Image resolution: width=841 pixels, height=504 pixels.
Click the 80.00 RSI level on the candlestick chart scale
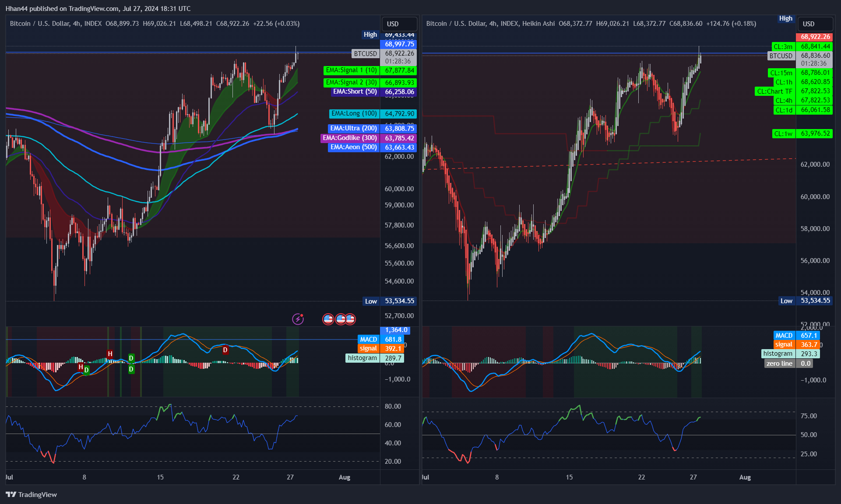[393, 406]
